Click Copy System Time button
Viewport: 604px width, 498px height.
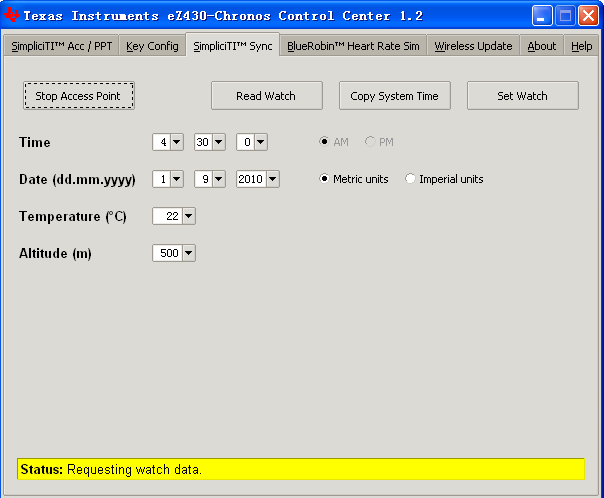[x=394, y=96]
